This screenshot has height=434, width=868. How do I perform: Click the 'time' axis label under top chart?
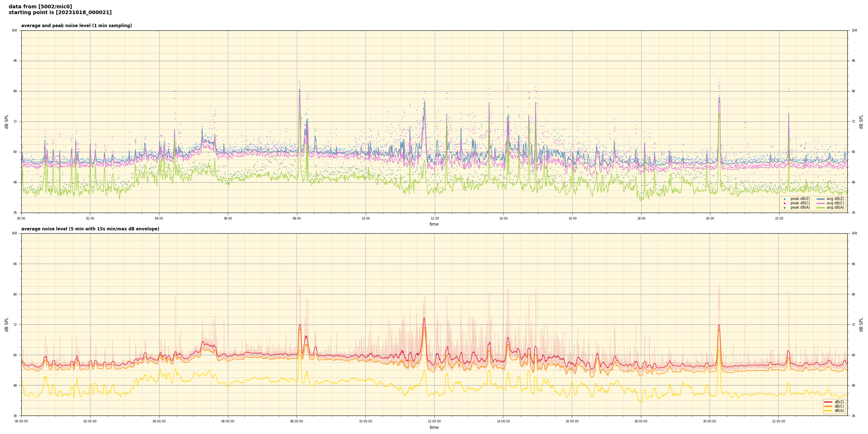[x=434, y=224]
